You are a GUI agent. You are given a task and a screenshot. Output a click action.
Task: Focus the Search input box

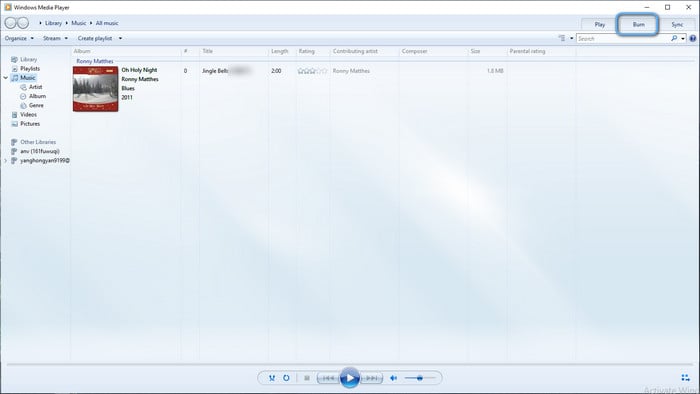click(x=623, y=38)
